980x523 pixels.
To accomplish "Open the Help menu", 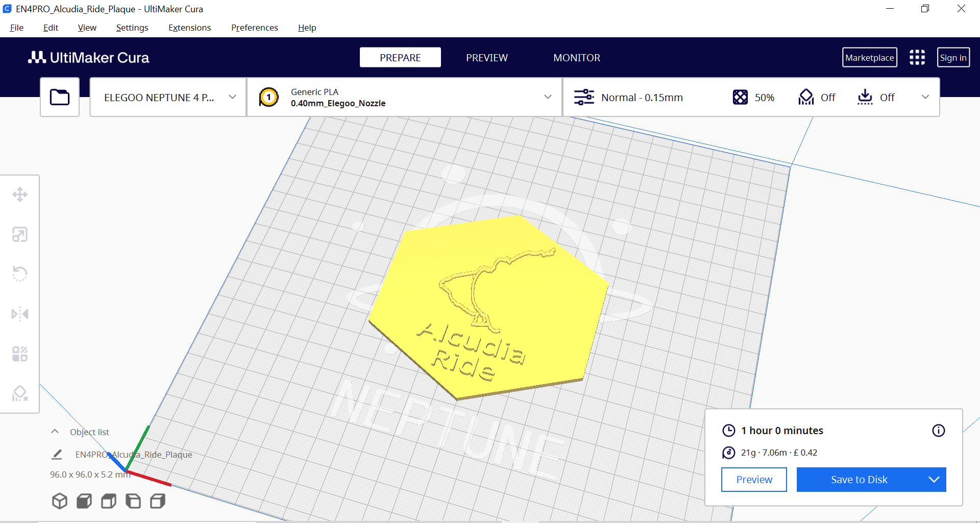I will click(x=307, y=28).
